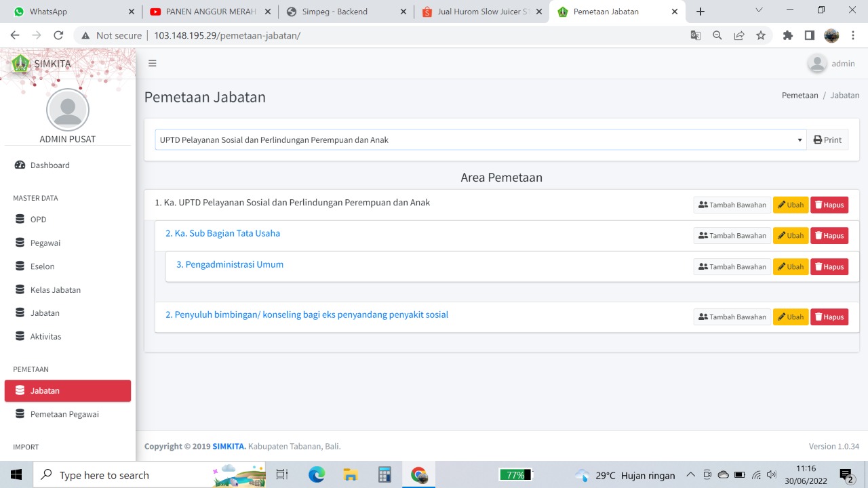Go to Pemetaan Pegawai in sidebar

64,414
